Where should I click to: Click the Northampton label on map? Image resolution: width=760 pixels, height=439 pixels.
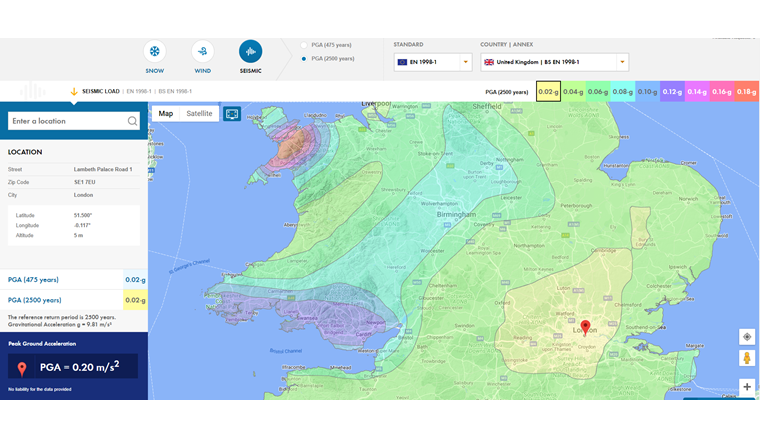click(529, 246)
